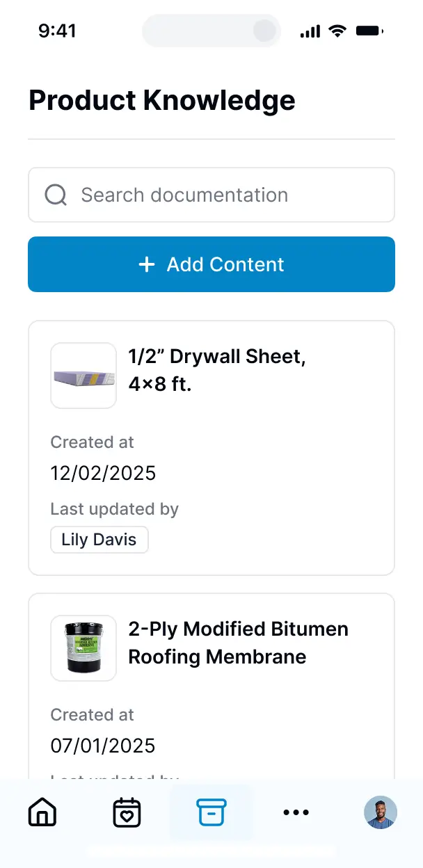Select the cellular signal bars icon

pyautogui.click(x=309, y=30)
